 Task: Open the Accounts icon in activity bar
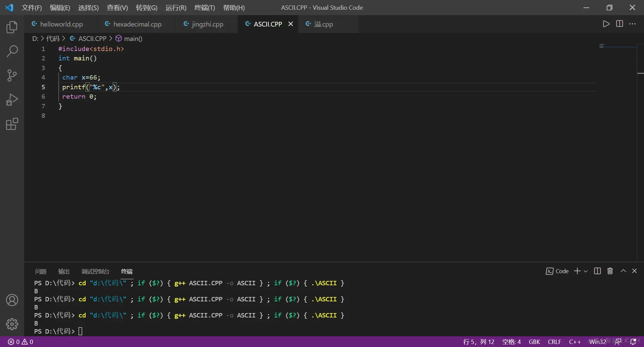[12, 300]
